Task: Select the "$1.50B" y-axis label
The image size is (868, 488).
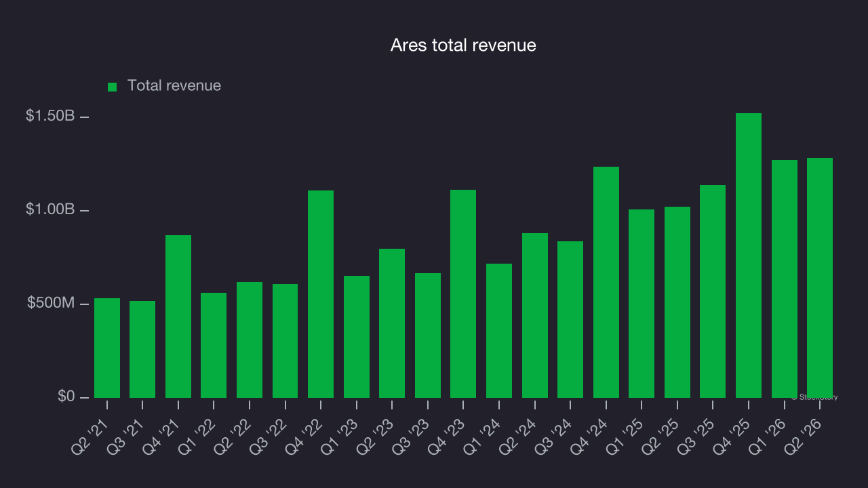Action: pyautogui.click(x=50, y=116)
